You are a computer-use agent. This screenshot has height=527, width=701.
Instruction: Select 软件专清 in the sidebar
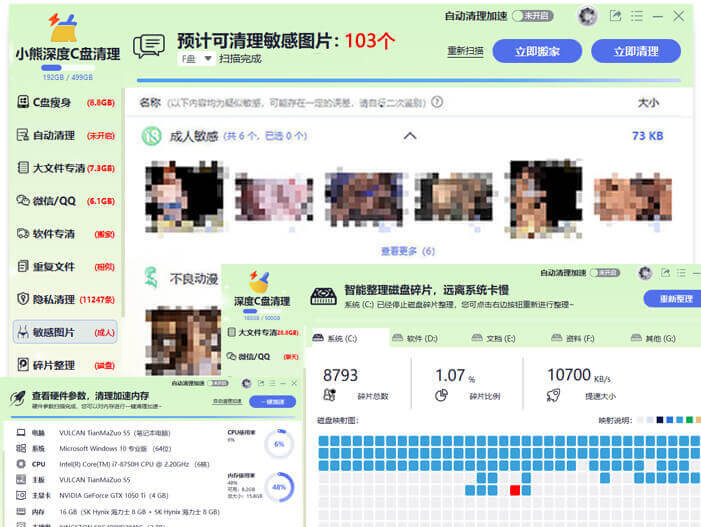(x=66, y=234)
